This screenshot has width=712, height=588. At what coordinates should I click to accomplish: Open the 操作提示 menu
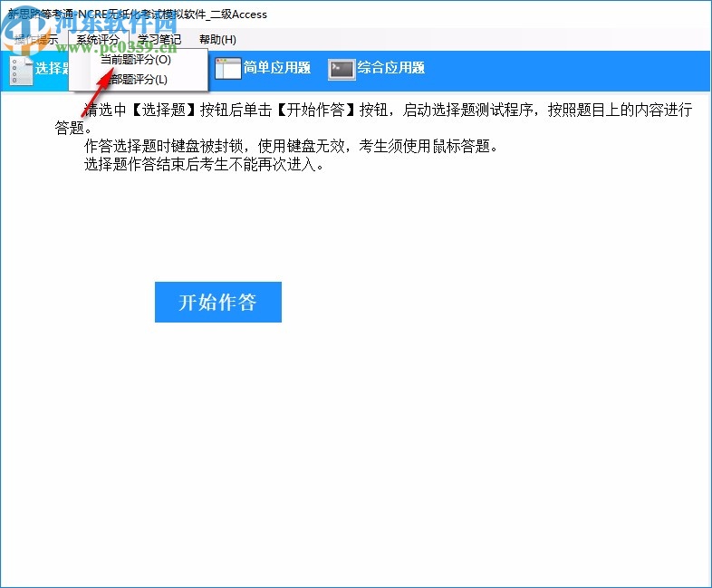[x=36, y=40]
